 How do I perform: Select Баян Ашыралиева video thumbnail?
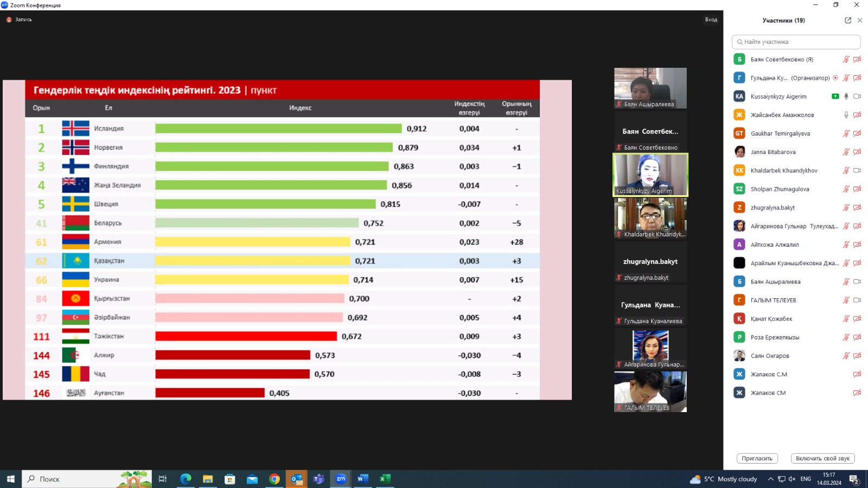(650, 88)
